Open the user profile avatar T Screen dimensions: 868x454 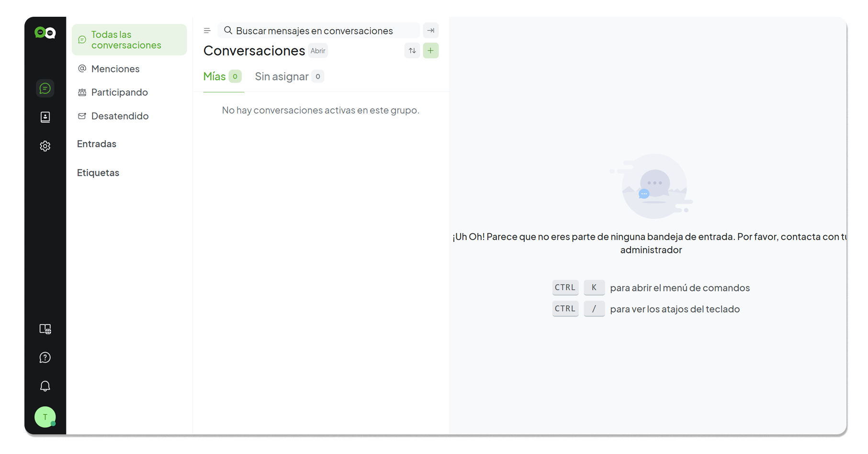click(x=45, y=417)
